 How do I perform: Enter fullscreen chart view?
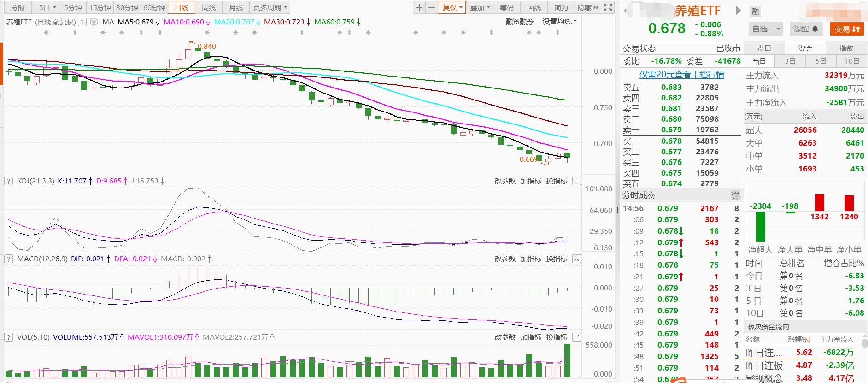coord(608,7)
